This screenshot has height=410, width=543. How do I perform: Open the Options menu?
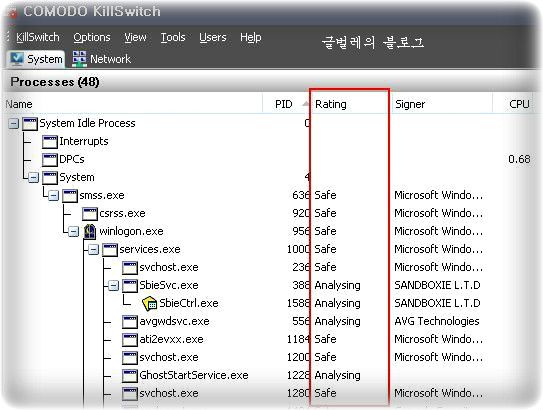92,37
